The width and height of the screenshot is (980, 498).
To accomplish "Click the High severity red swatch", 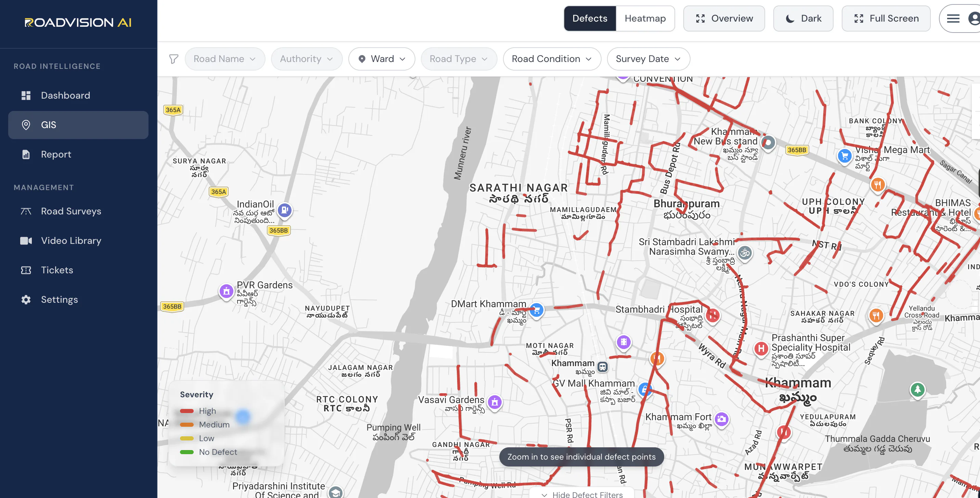I will [x=186, y=411].
